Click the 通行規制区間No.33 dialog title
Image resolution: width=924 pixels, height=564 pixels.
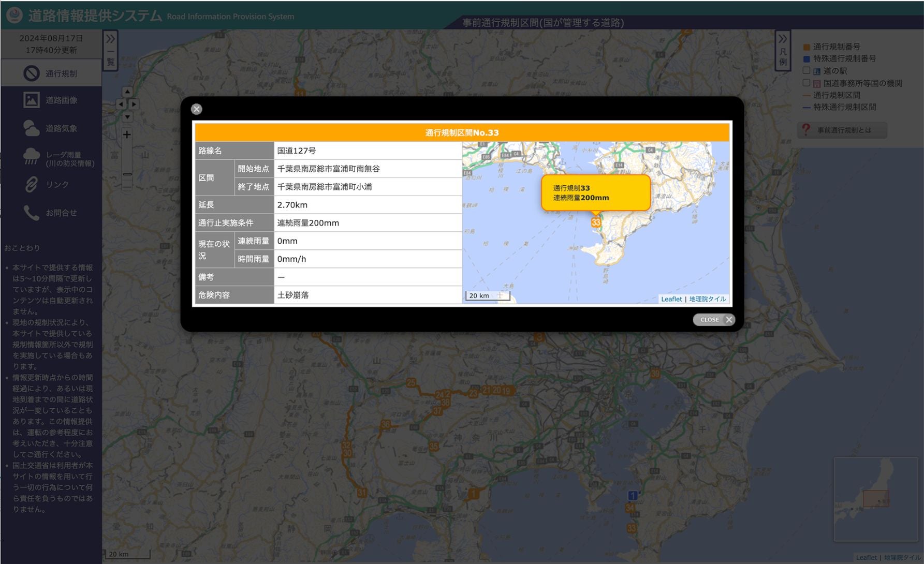pyautogui.click(x=462, y=132)
